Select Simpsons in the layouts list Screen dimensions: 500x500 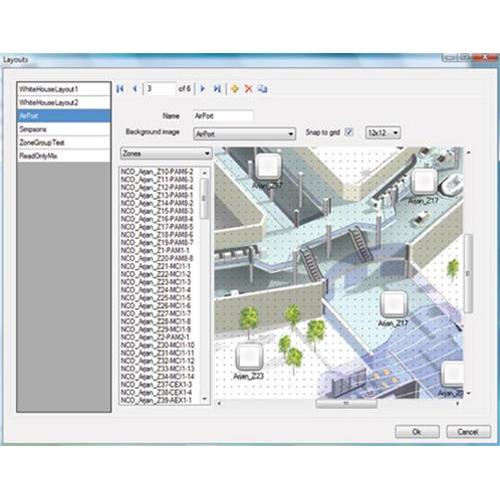tap(64, 129)
